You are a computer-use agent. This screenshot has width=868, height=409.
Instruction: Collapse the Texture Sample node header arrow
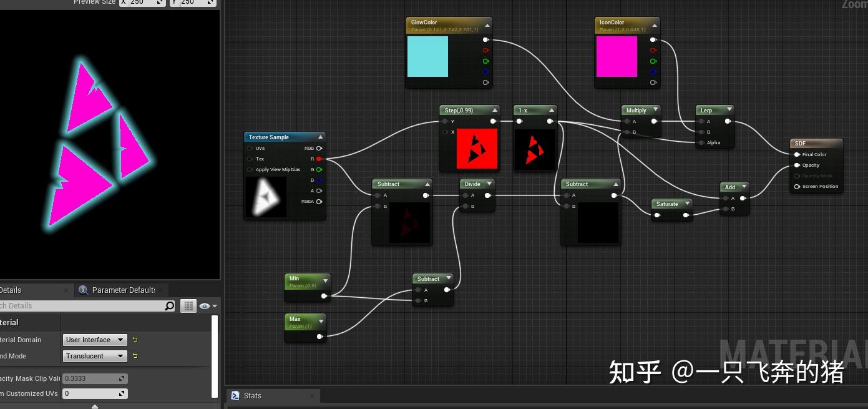320,137
